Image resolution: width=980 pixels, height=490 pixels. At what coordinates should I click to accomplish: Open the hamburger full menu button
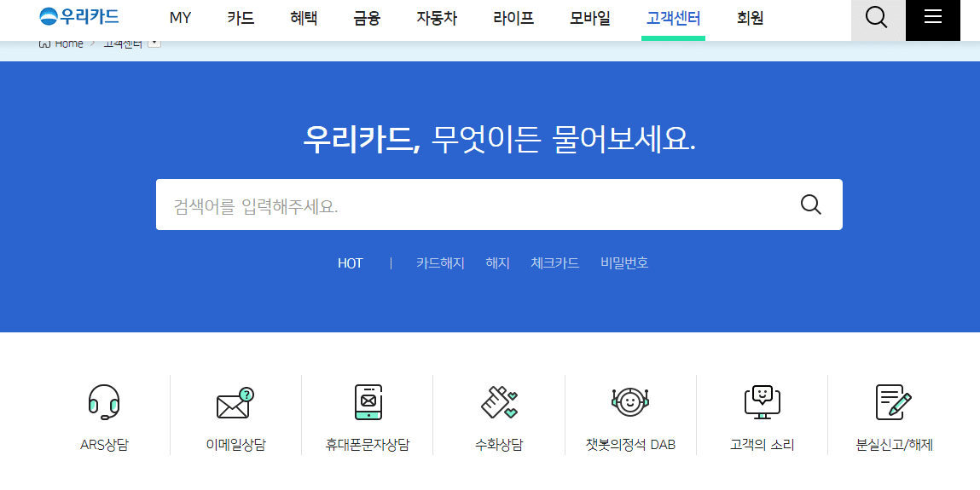click(932, 18)
